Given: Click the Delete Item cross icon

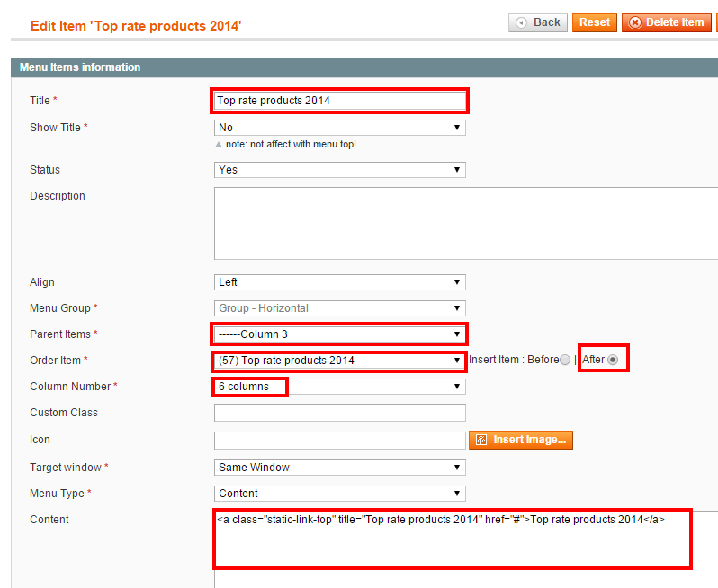Looking at the screenshot, I should [x=634, y=22].
